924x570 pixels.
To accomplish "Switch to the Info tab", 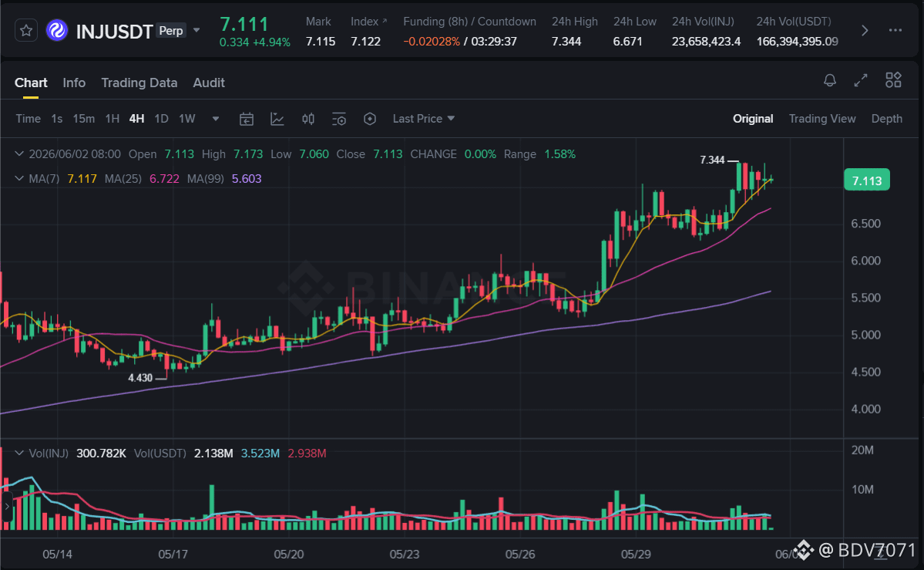I will pos(74,83).
